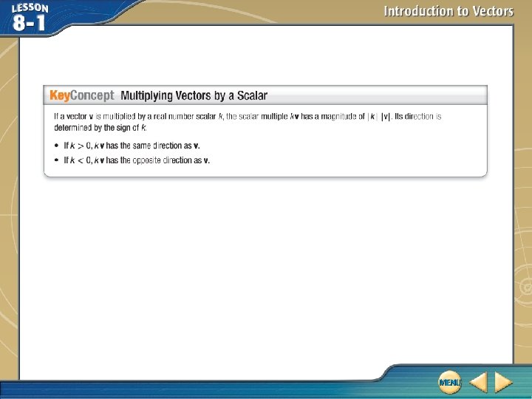Advance to next slide with right arrow
Image resolution: width=532 pixels, height=399 pixels.
[503, 382]
